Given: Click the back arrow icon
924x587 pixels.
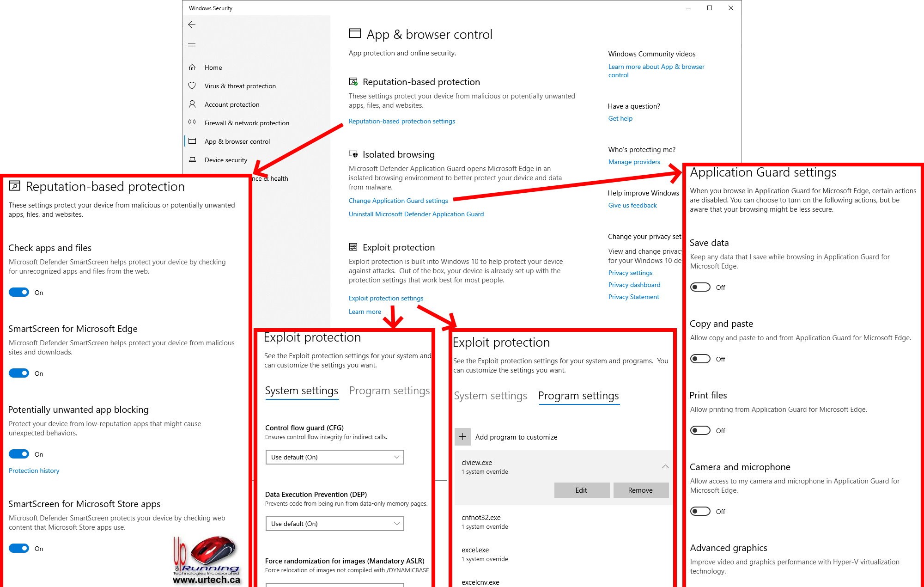Looking at the screenshot, I should [192, 24].
